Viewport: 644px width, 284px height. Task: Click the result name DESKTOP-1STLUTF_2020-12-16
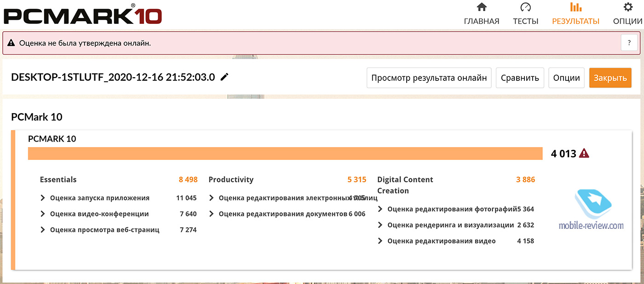(x=113, y=77)
